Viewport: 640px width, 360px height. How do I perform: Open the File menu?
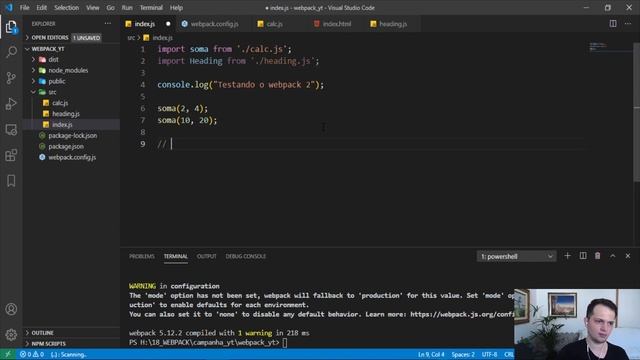[24, 8]
